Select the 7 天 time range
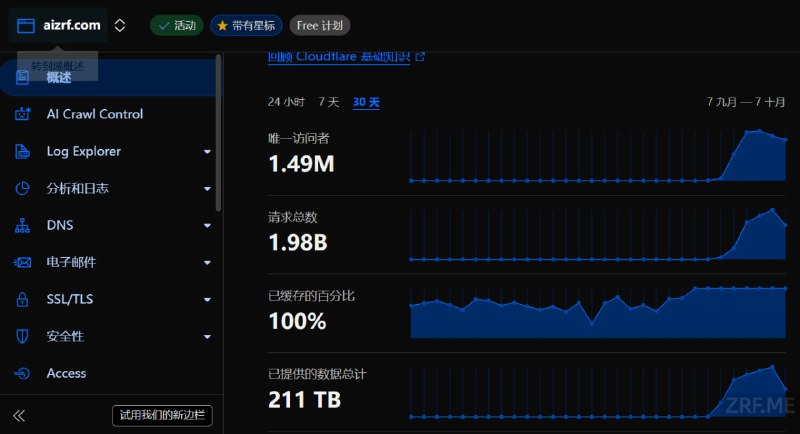The image size is (800, 434). [329, 102]
